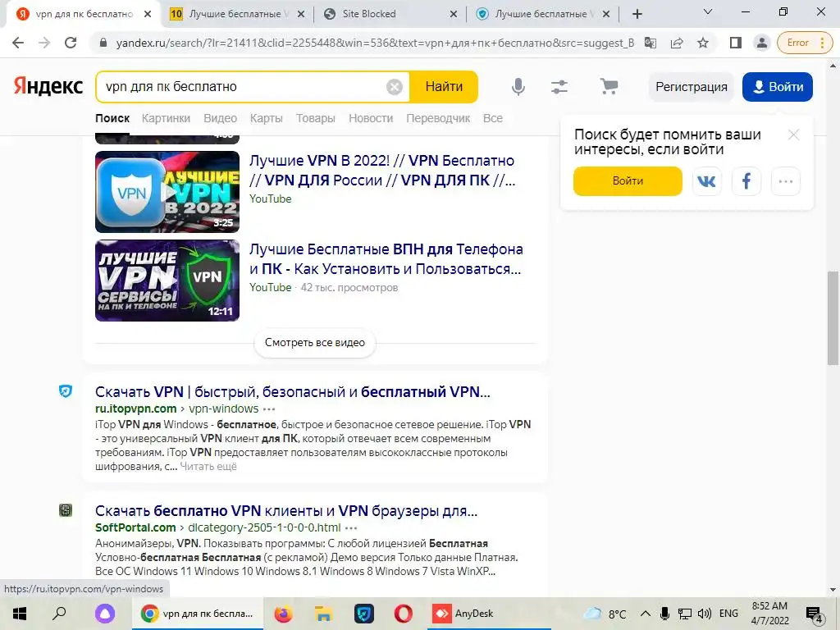Open the Переводчик search category
Image resolution: width=840 pixels, height=630 pixels.
pos(438,118)
